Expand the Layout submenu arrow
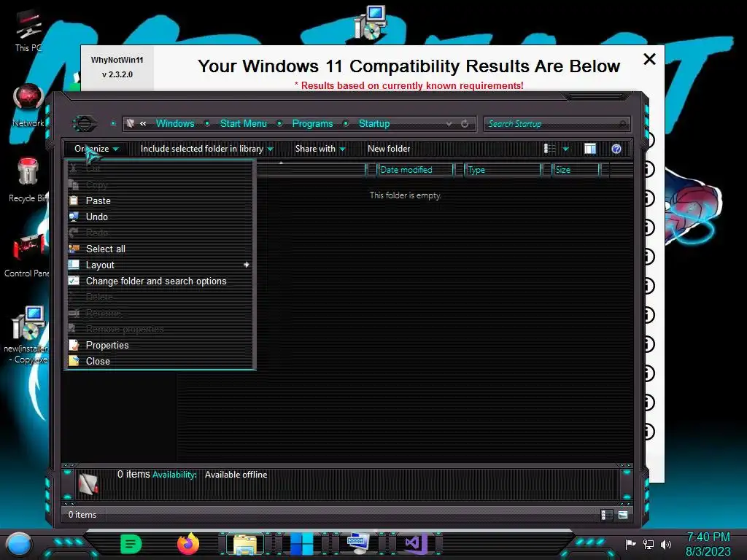Viewport: 747px width, 560px height. coord(247,265)
